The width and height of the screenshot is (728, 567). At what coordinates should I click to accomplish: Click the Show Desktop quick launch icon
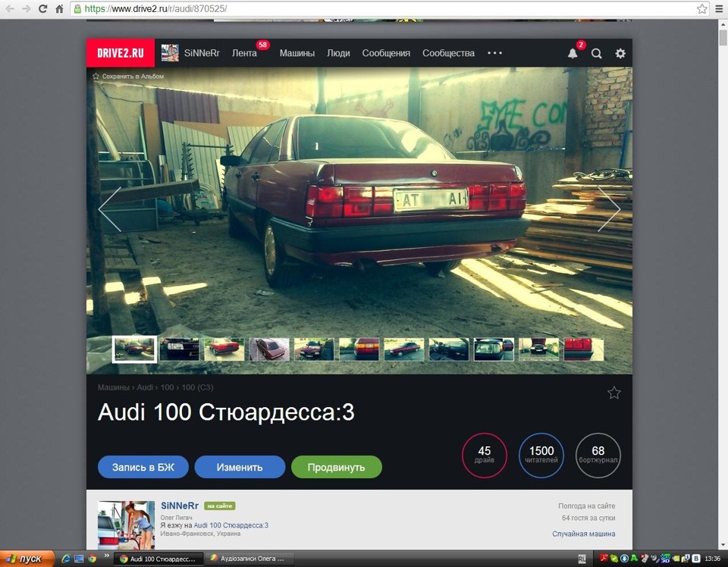[x=79, y=559]
